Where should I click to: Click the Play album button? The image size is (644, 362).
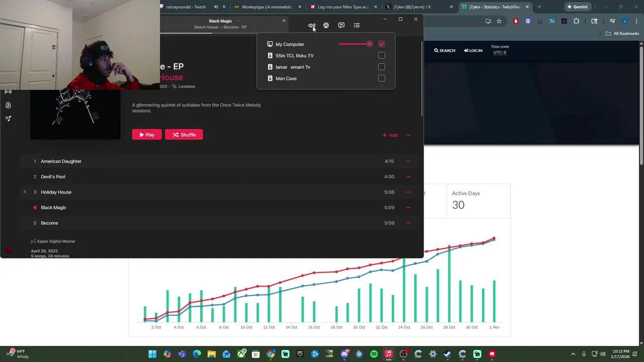(x=147, y=135)
